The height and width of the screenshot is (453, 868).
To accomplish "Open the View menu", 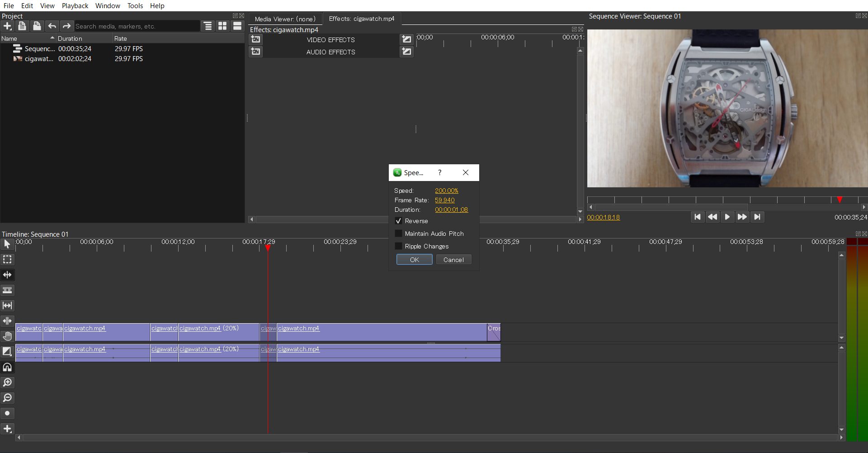I will [x=47, y=5].
